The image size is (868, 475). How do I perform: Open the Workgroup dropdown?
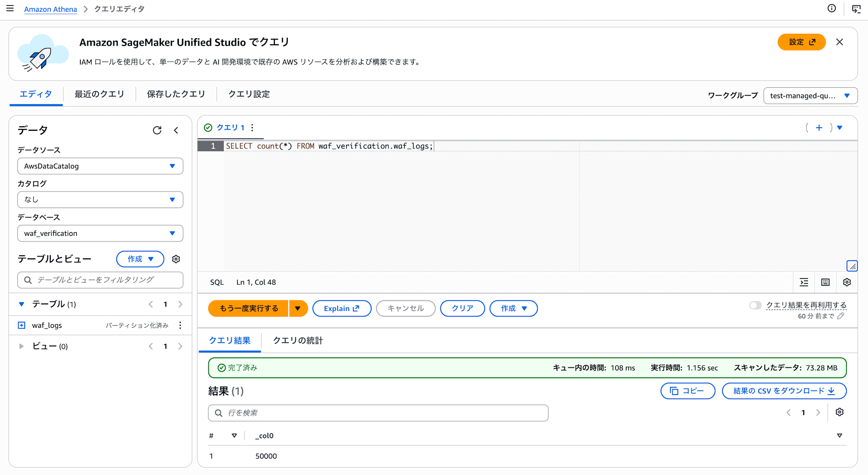pos(810,96)
